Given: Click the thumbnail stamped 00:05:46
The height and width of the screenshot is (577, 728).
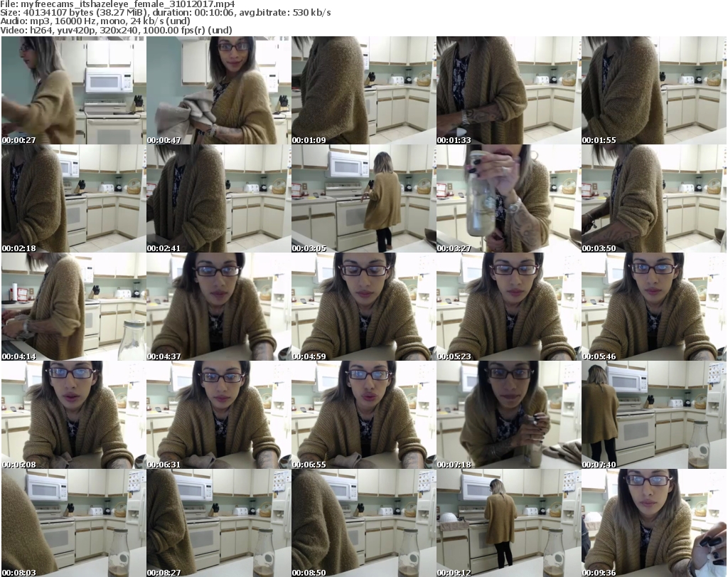Looking at the screenshot, I should (x=654, y=307).
